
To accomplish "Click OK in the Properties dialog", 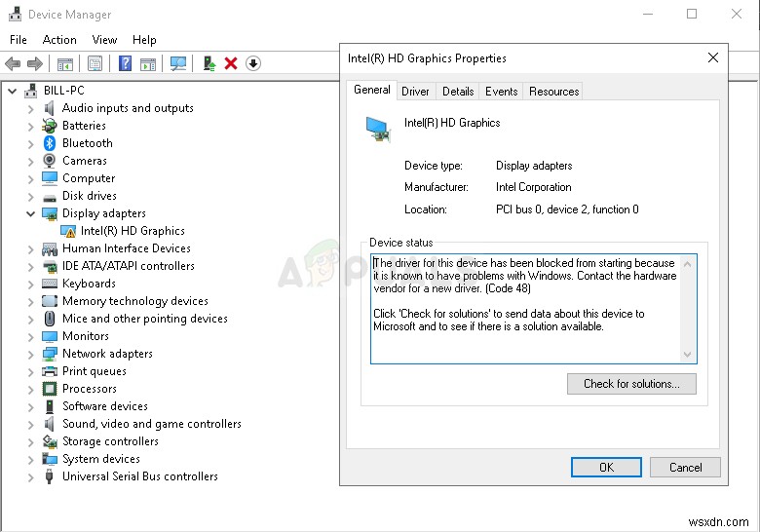I will (x=606, y=467).
